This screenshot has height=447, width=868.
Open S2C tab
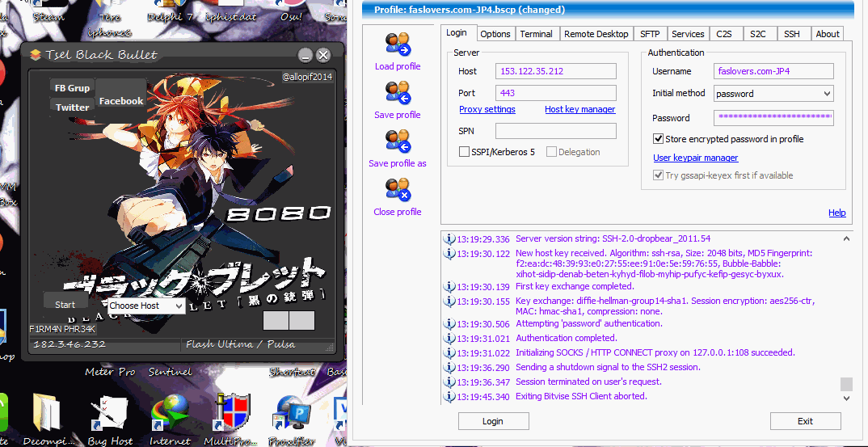(758, 34)
